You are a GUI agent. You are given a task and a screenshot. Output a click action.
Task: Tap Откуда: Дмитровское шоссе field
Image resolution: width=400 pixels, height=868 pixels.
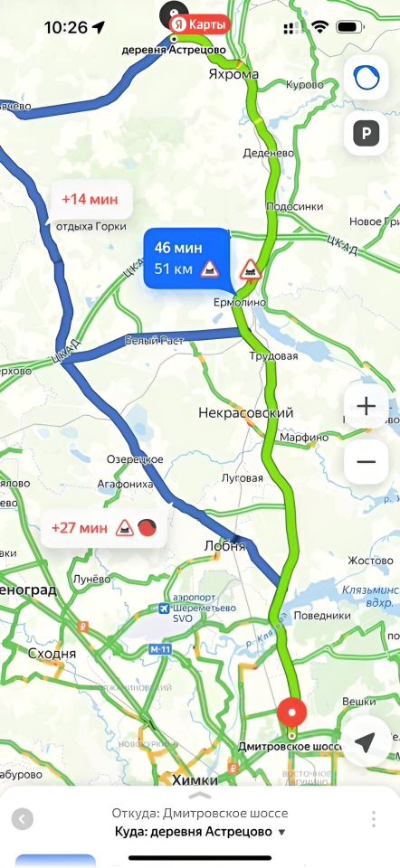point(199,813)
